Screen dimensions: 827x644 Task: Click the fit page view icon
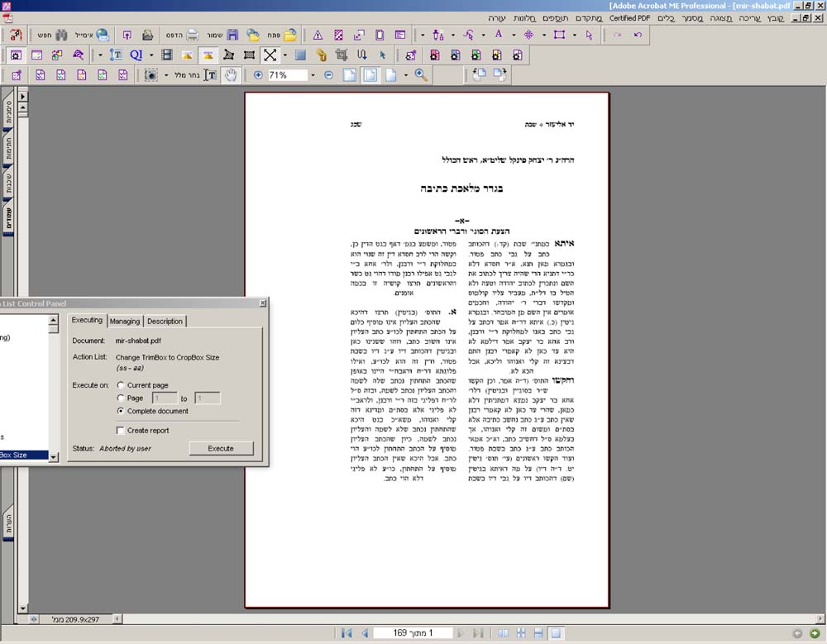(370, 75)
